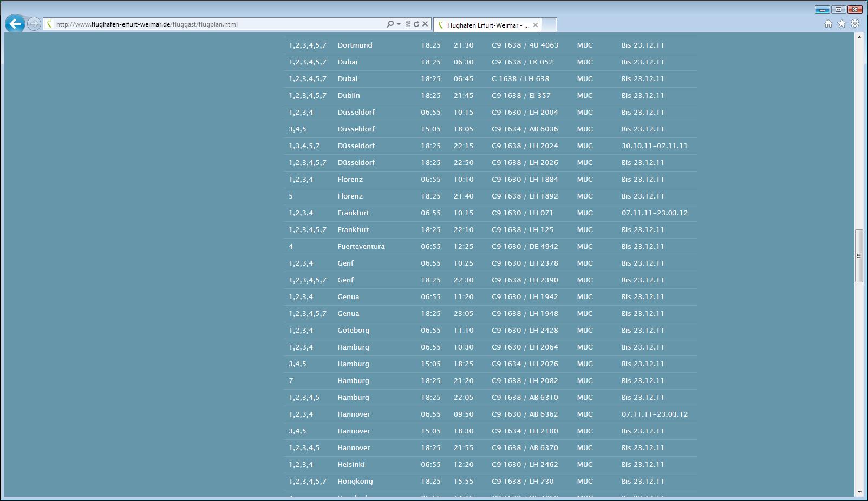Click weekday value '5' in Florenz row
The width and height of the screenshot is (868, 501).
[x=291, y=196]
